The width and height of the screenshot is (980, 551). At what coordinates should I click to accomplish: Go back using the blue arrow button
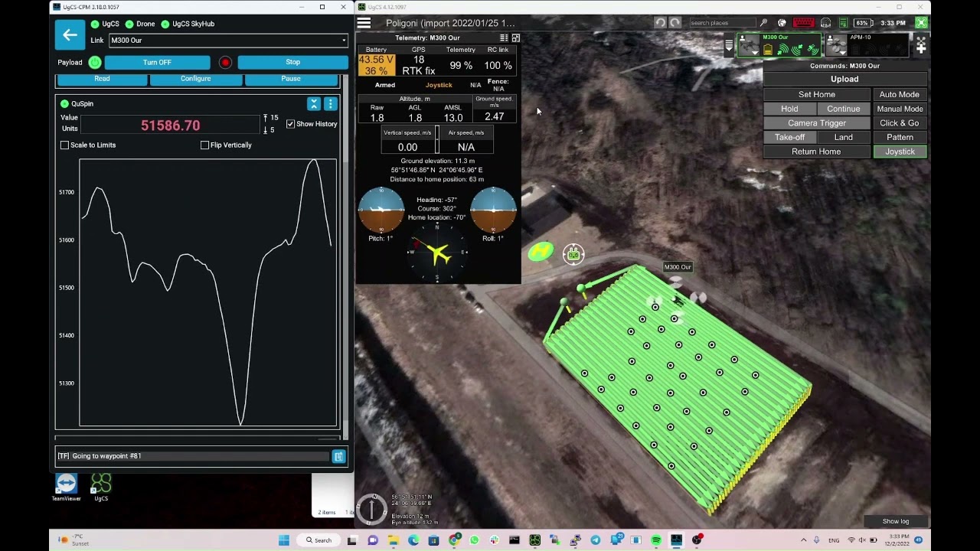click(70, 34)
